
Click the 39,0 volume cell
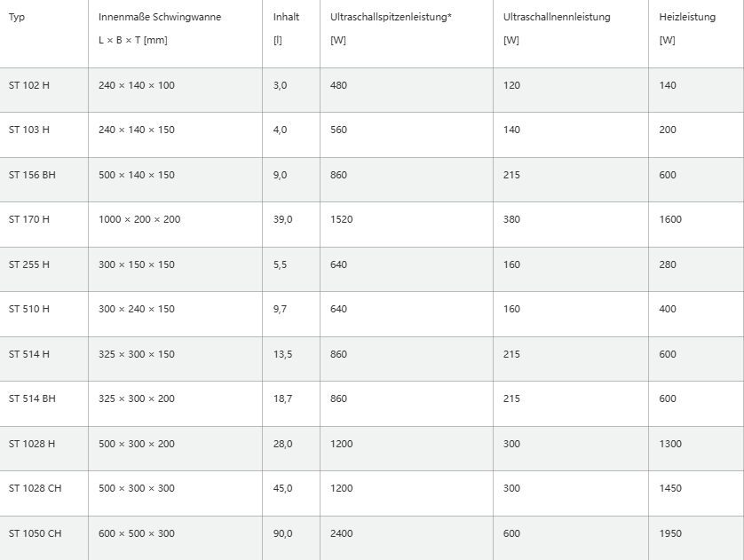[x=282, y=219]
